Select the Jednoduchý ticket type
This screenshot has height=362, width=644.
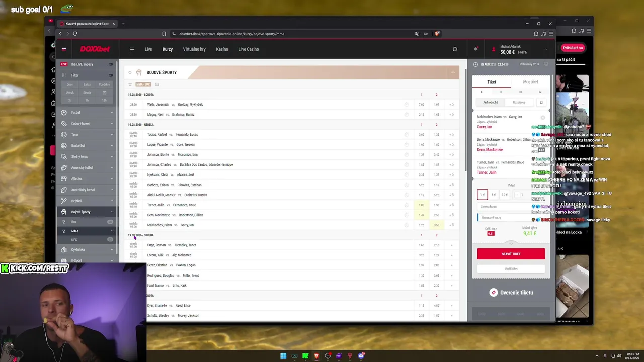pos(491,102)
